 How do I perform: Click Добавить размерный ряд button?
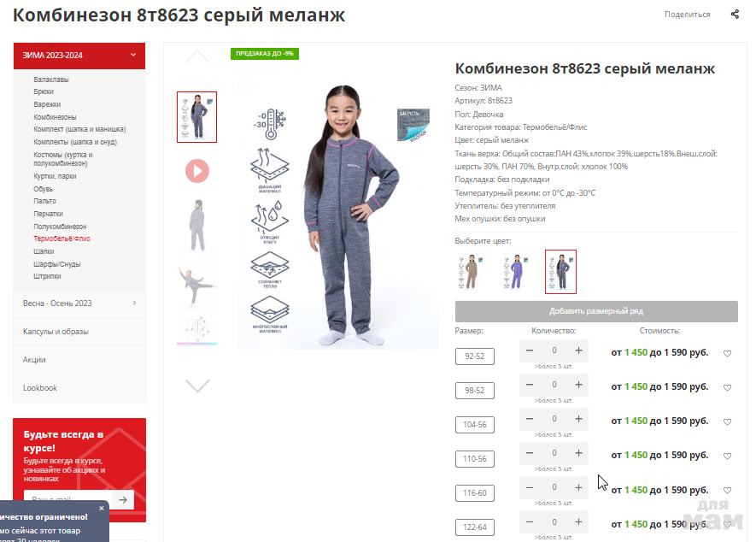coord(596,311)
